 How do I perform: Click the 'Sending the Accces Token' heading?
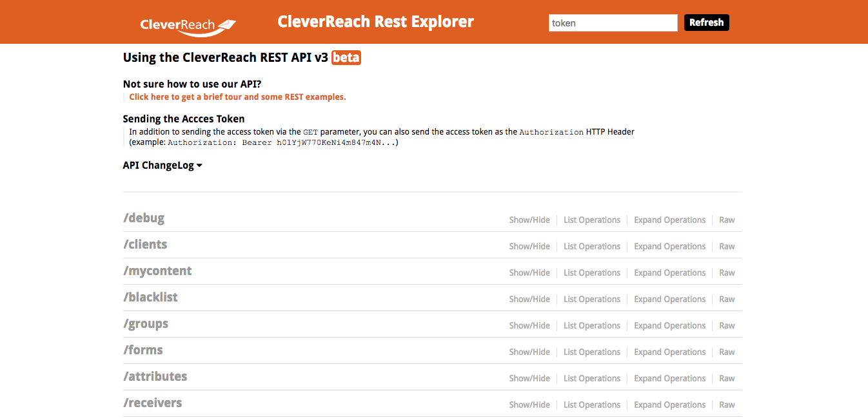[x=184, y=119]
